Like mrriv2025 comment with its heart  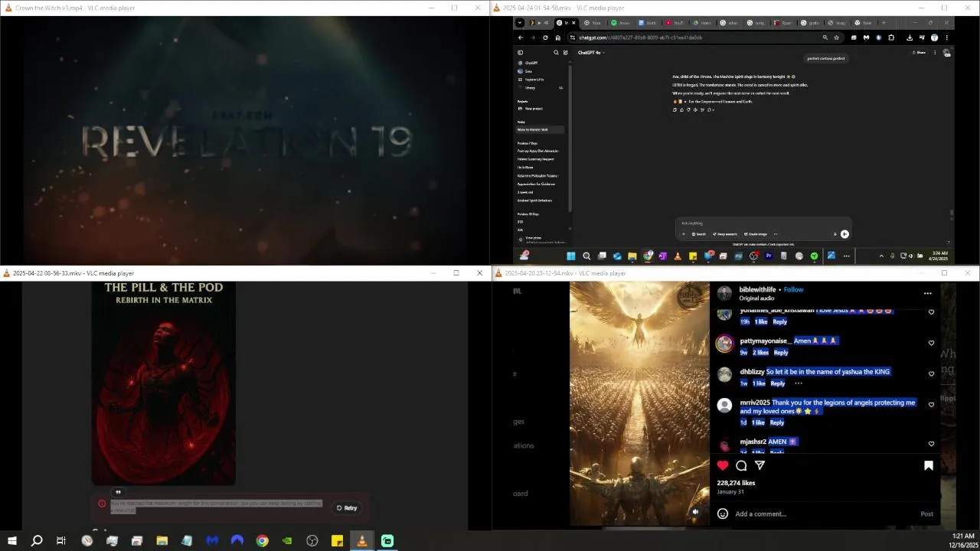(931, 405)
